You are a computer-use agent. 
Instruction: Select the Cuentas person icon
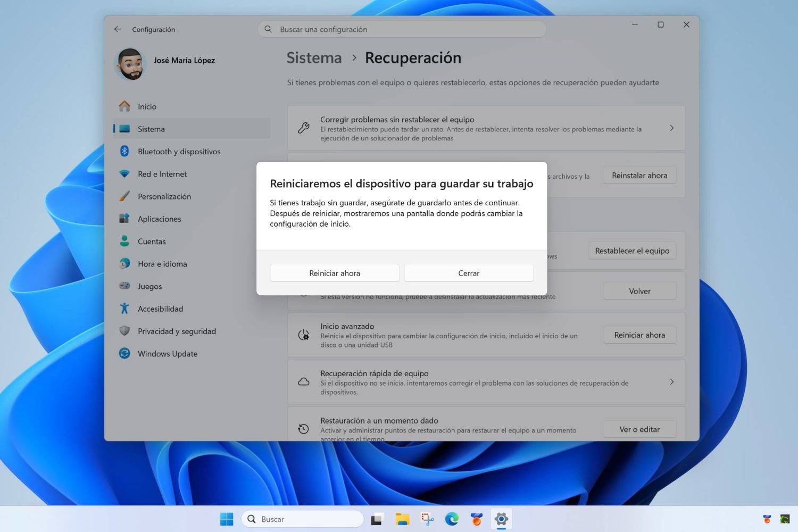point(124,241)
